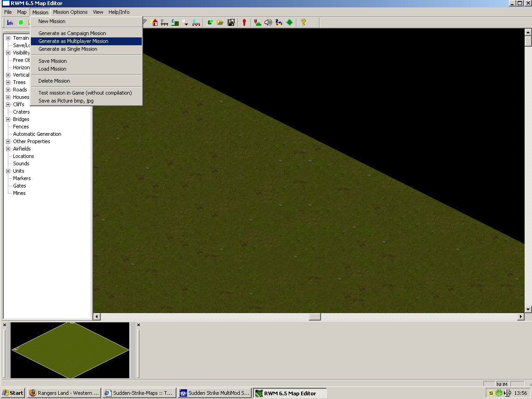Click the green square toolbar icon
This screenshot has width=532, height=399.
pyautogui.click(x=21, y=23)
